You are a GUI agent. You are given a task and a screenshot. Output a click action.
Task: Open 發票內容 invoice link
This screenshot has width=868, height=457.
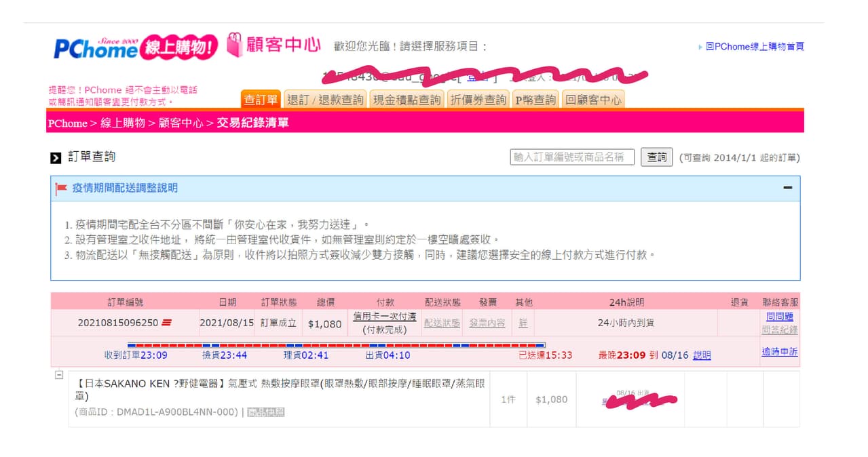tap(487, 323)
